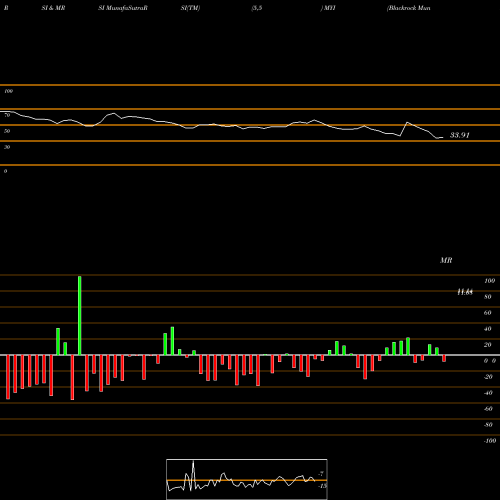Click the MYI ticker text in the header
This screenshot has height=500, width=500.
(x=329, y=8)
